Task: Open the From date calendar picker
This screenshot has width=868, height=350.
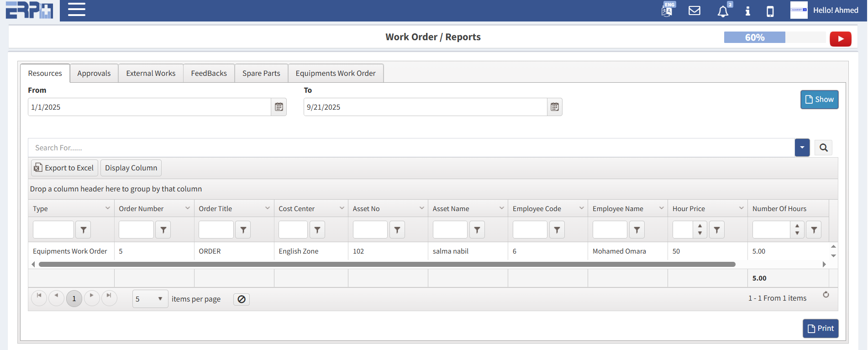Action: (x=279, y=107)
